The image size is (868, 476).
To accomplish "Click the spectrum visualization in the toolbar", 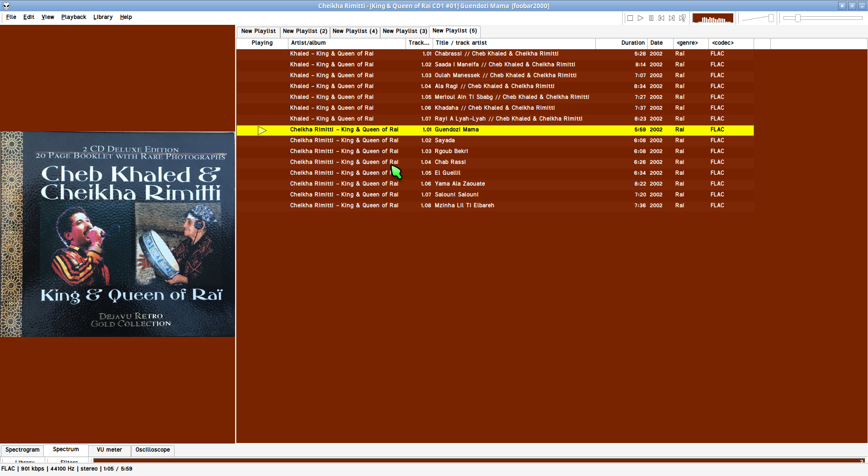I will [x=713, y=18].
